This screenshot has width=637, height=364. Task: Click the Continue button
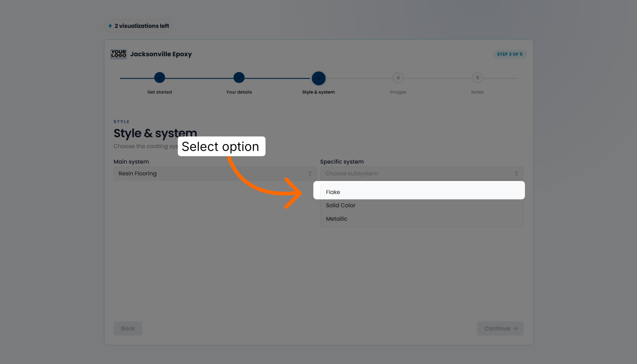coord(500,328)
